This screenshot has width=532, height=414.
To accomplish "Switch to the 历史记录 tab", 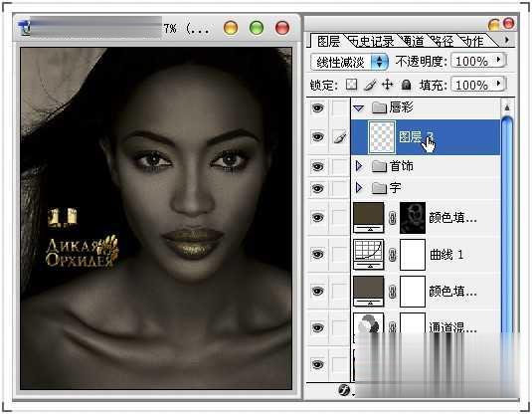I will coord(372,41).
